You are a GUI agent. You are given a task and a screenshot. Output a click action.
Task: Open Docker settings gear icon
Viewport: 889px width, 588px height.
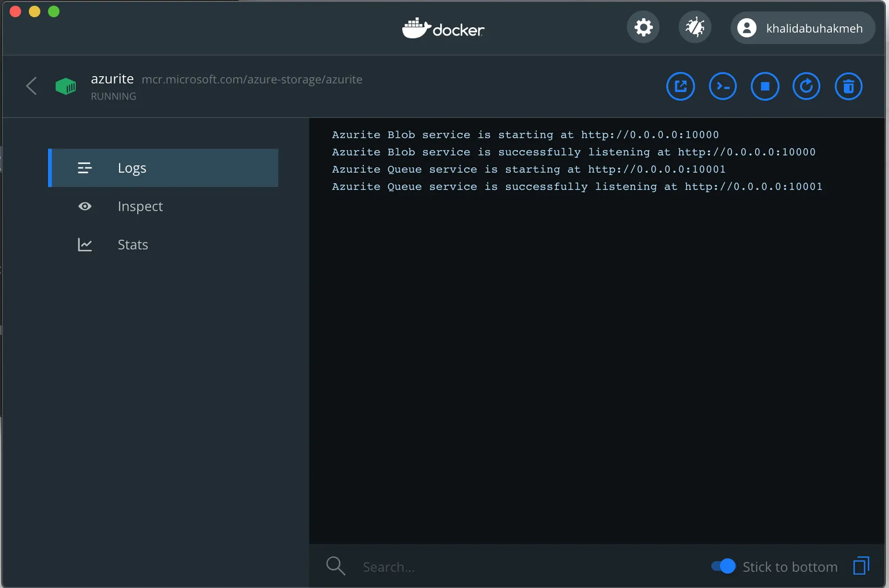tap(643, 27)
